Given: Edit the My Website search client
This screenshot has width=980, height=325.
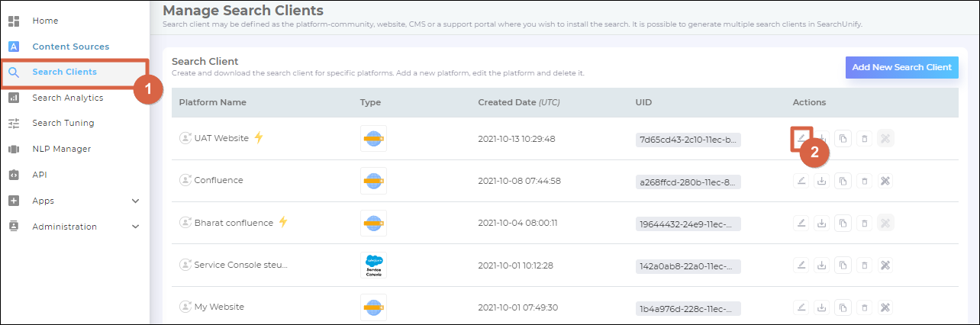Looking at the screenshot, I should 801,307.
